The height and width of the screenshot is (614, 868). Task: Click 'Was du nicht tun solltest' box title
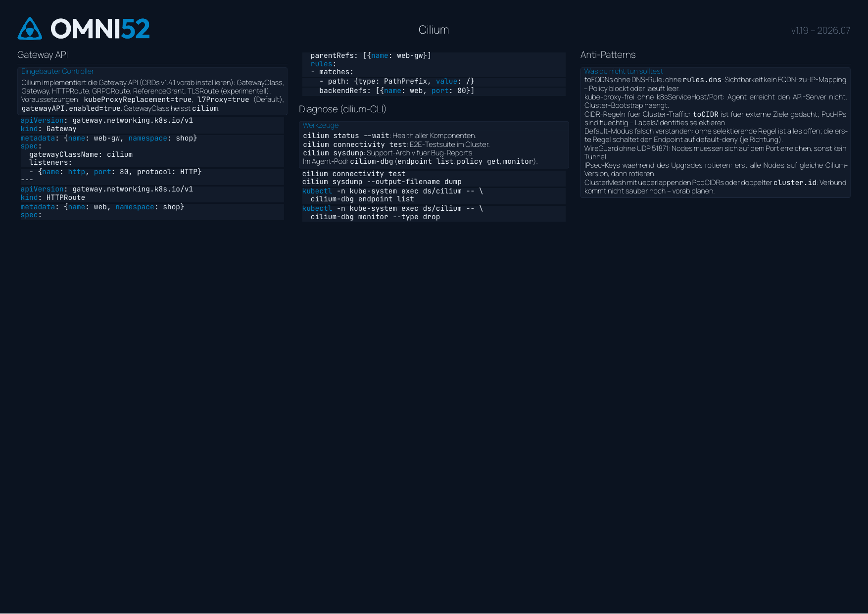tap(623, 71)
